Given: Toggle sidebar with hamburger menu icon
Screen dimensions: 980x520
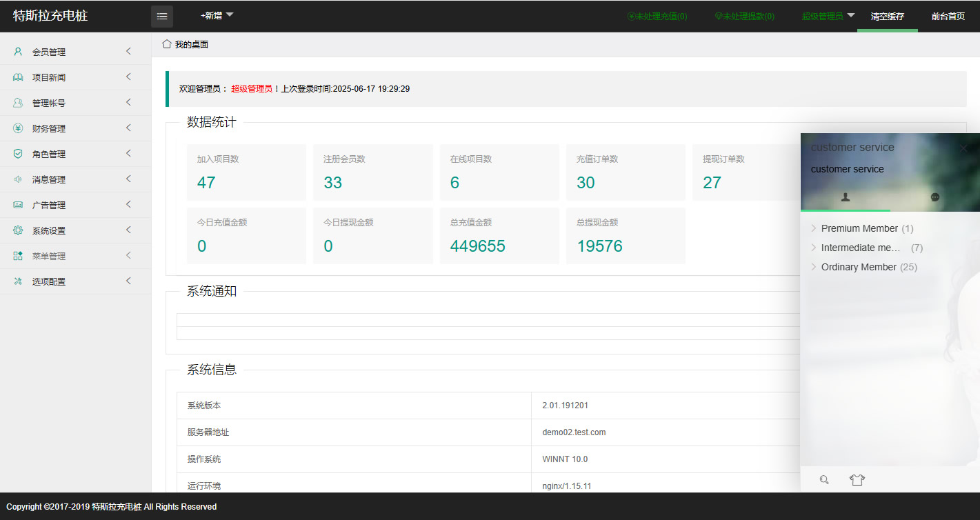Looking at the screenshot, I should [162, 16].
